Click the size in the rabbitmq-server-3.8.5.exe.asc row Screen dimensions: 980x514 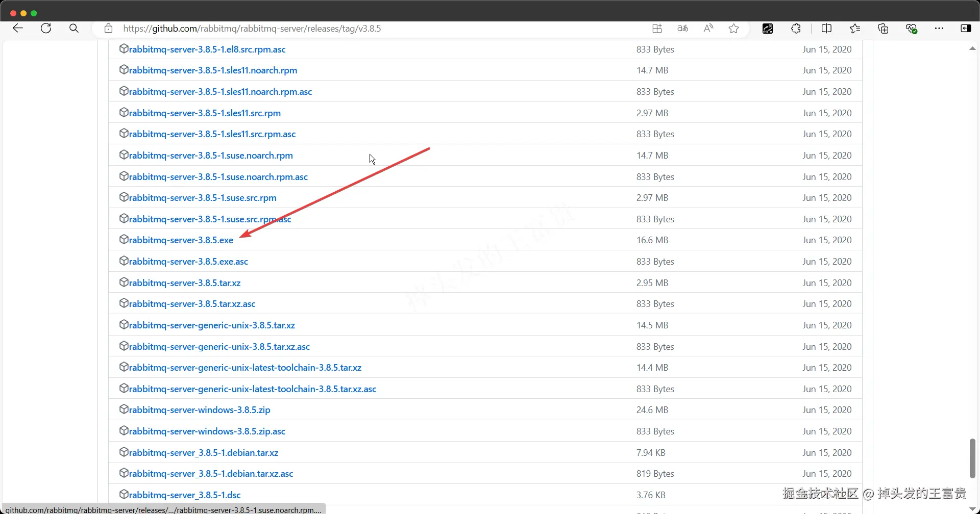coord(655,262)
